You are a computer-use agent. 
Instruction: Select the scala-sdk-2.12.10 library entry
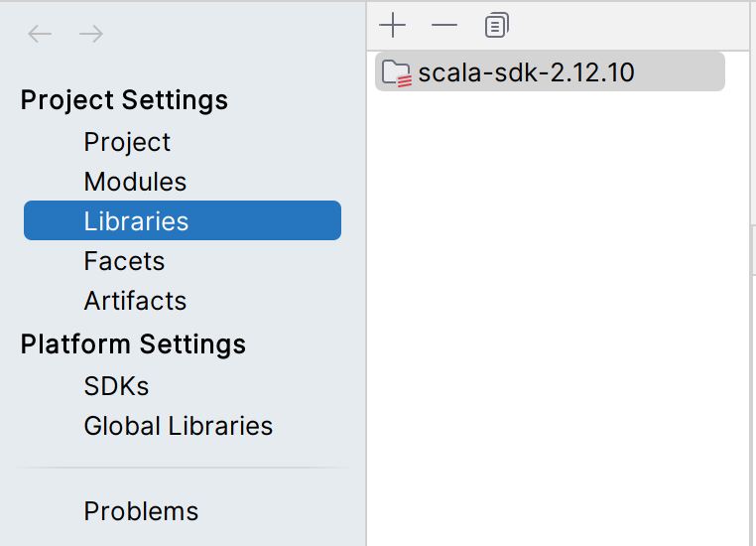(x=526, y=72)
